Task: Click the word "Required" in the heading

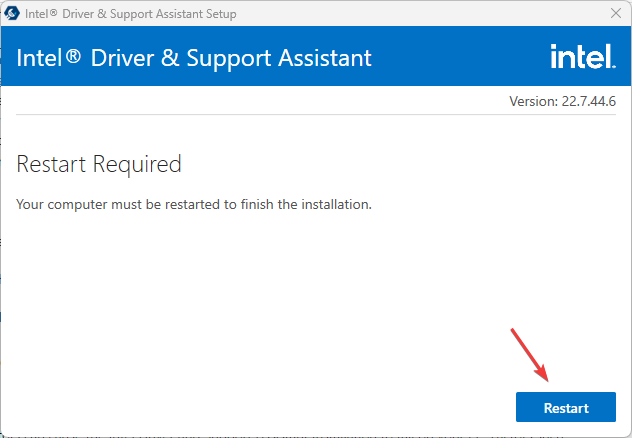Action: tap(137, 164)
